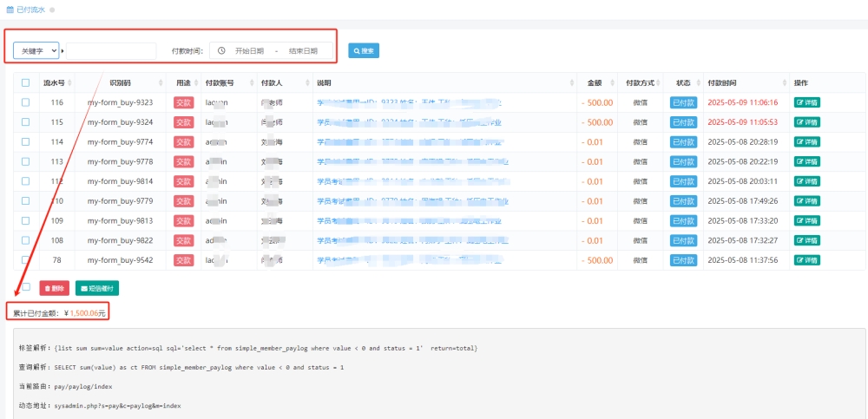Click the red 删除 delete button

point(54,288)
